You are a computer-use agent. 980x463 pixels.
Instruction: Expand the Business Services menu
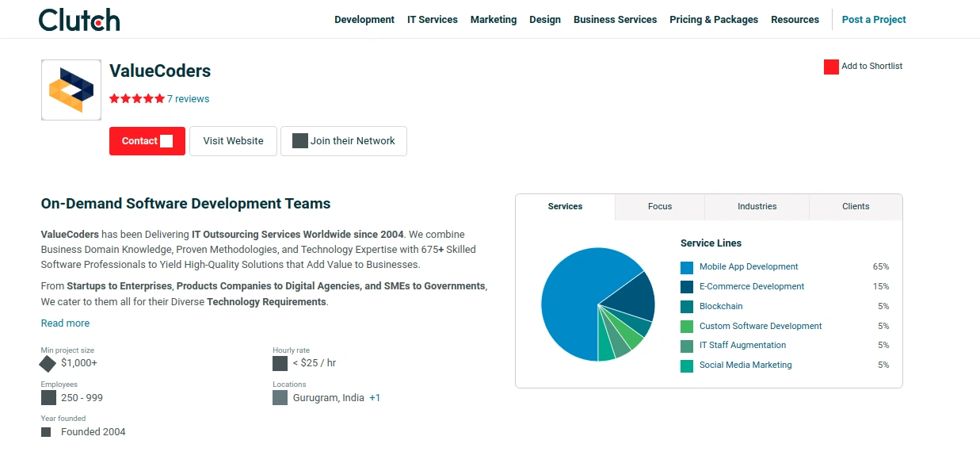point(615,20)
